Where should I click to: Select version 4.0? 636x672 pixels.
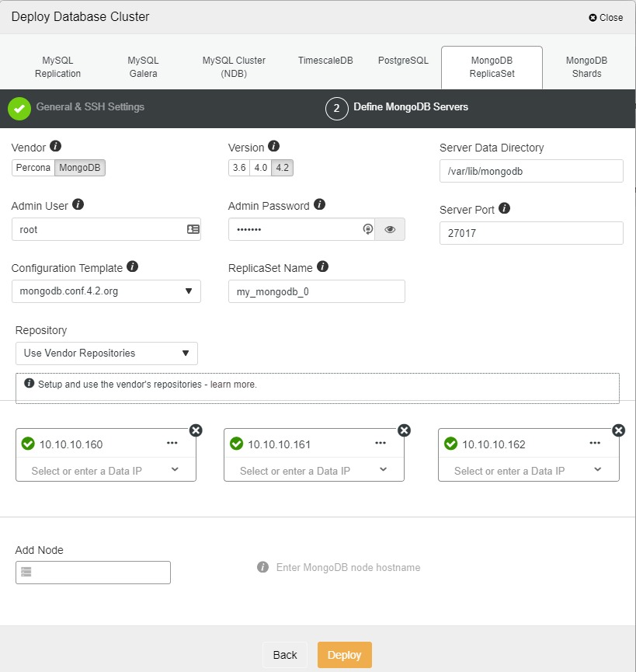(260, 168)
